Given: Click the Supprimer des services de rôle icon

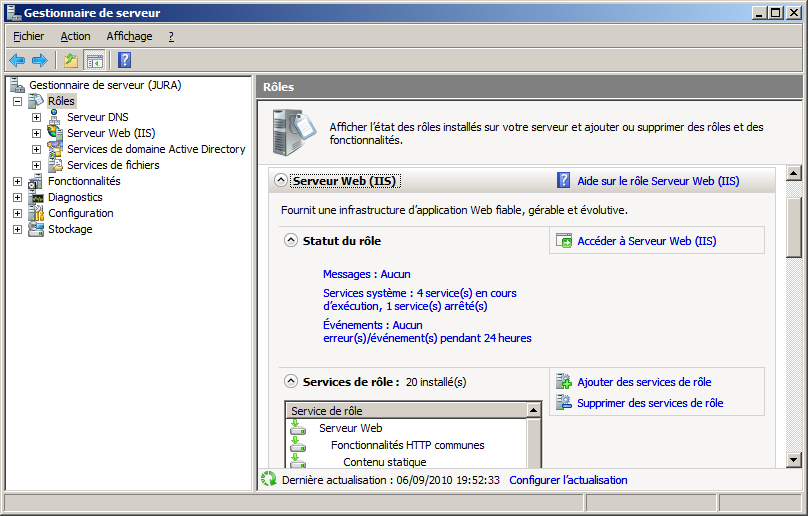Looking at the screenshot, I should coord(564,403).
